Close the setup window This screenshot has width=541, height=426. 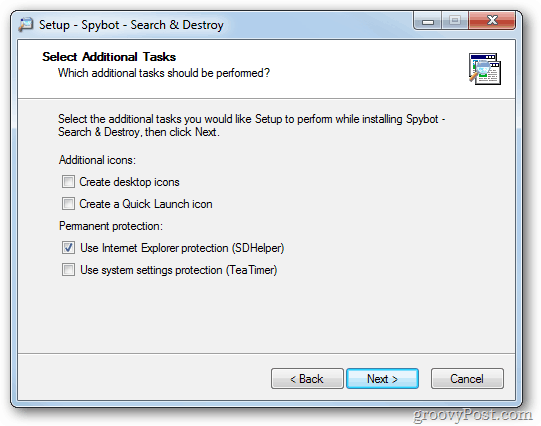click(492, 21)
